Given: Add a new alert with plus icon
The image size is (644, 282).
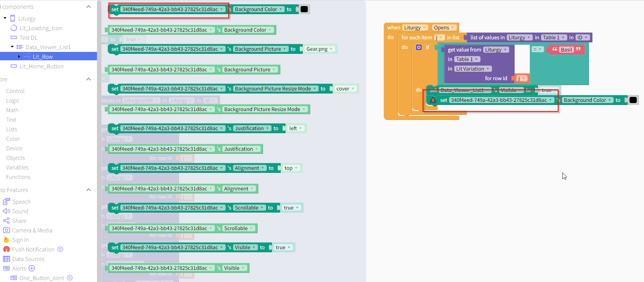Looking at the screenshot, I should click(32, 268).
